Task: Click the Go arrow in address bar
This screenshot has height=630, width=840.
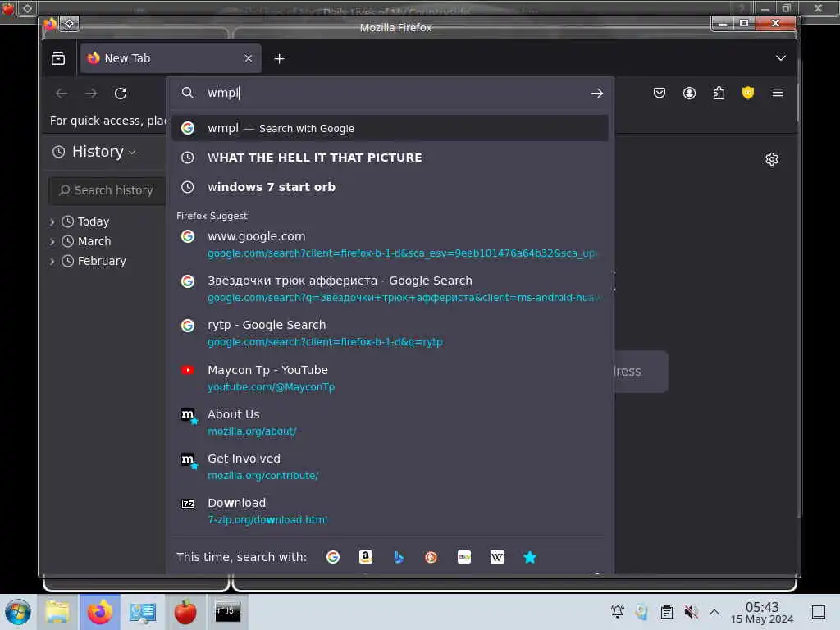Action: click(x=597, y=94)
